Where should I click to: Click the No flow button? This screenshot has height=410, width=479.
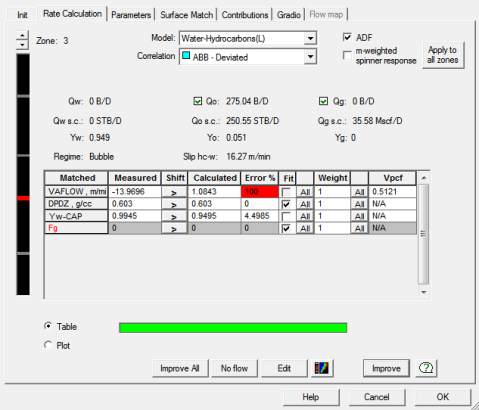pos(234,368)
